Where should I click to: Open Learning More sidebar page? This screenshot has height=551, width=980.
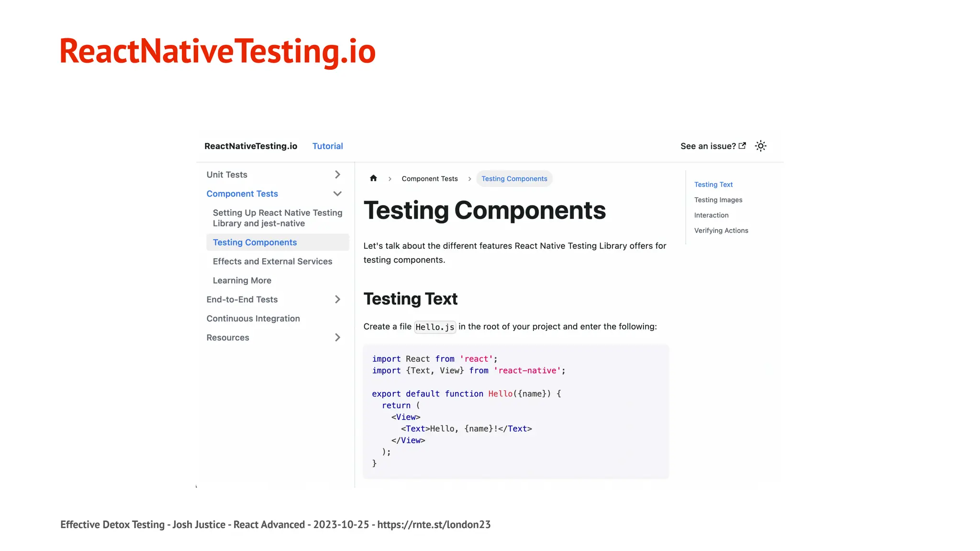(x=242, y=281)
